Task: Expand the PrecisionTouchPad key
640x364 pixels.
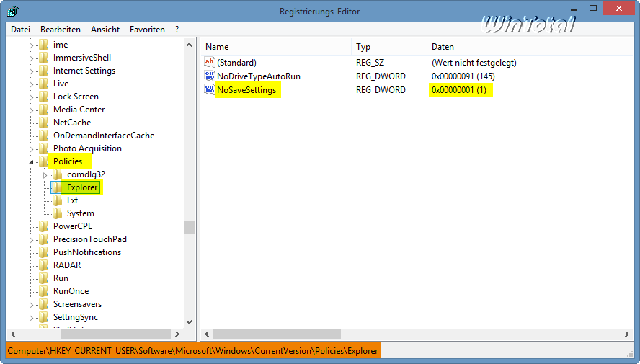Action: coord(31,240)
